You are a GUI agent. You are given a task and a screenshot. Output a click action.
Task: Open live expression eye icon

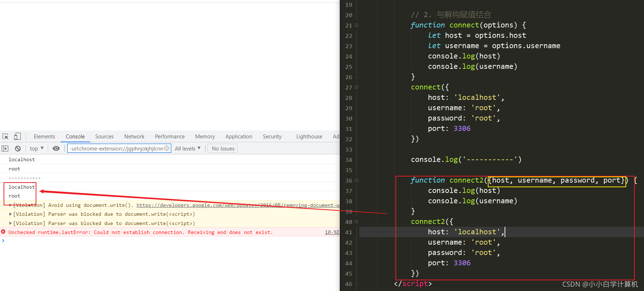56,148
